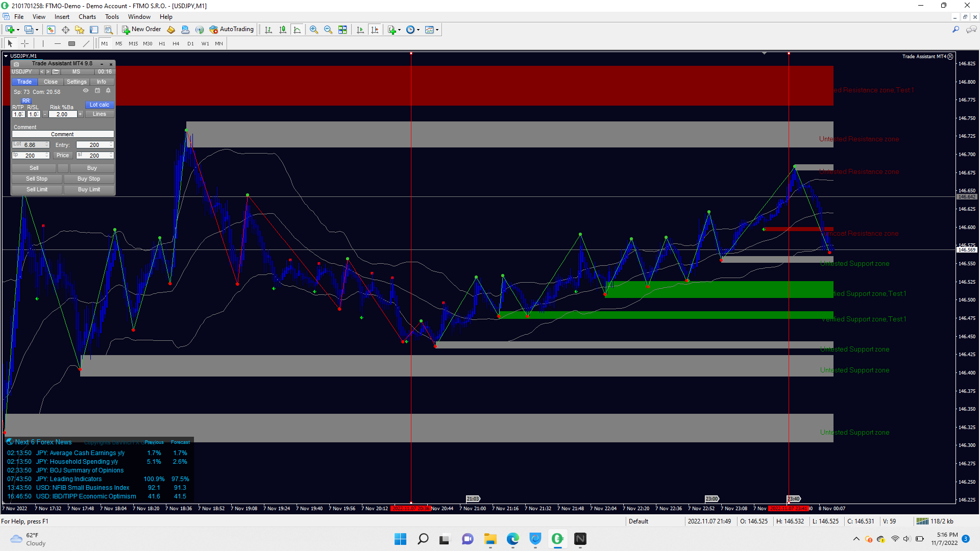Toggle the RR mode button
The height and width of the screenshot is (551, 980).
tap(26, 101)
